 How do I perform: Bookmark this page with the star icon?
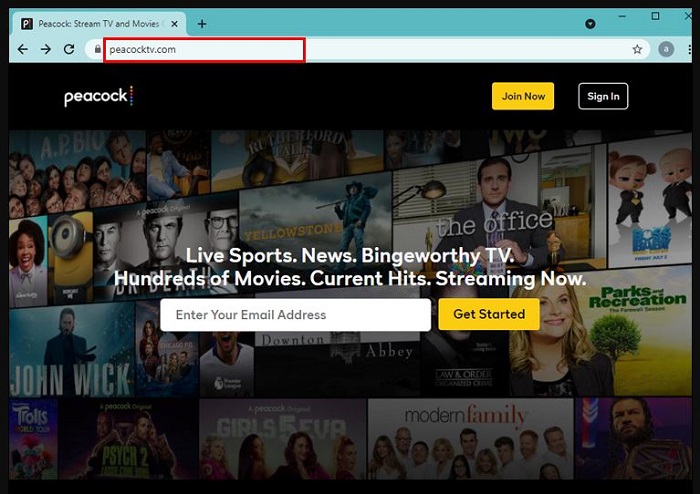tap(637, 49)
